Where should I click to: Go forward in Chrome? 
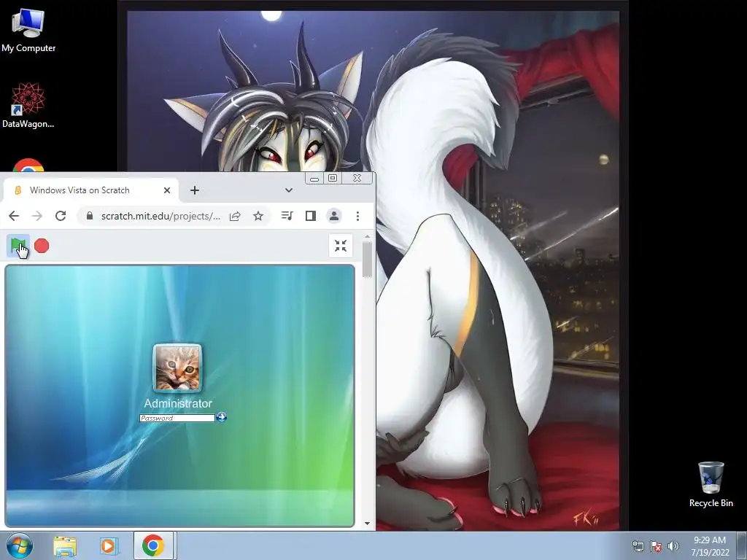pos(36,216)
